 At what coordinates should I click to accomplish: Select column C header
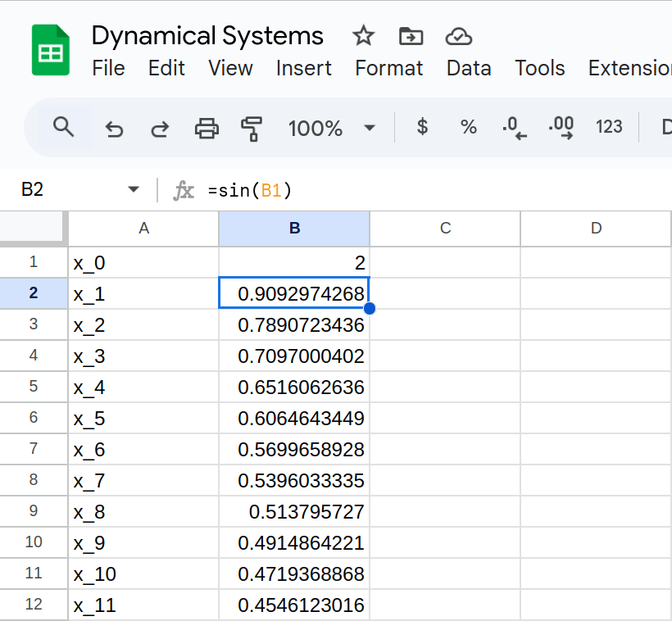click(445, 229)
